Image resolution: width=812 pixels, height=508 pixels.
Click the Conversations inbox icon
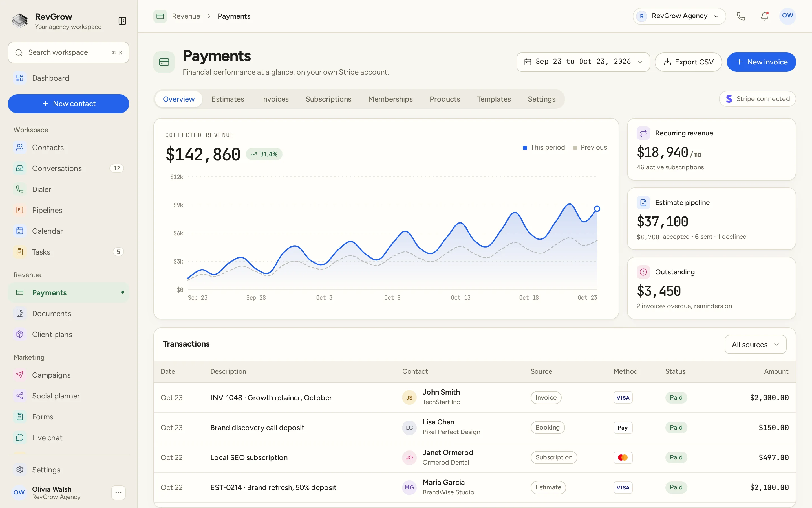coord(20,168)
